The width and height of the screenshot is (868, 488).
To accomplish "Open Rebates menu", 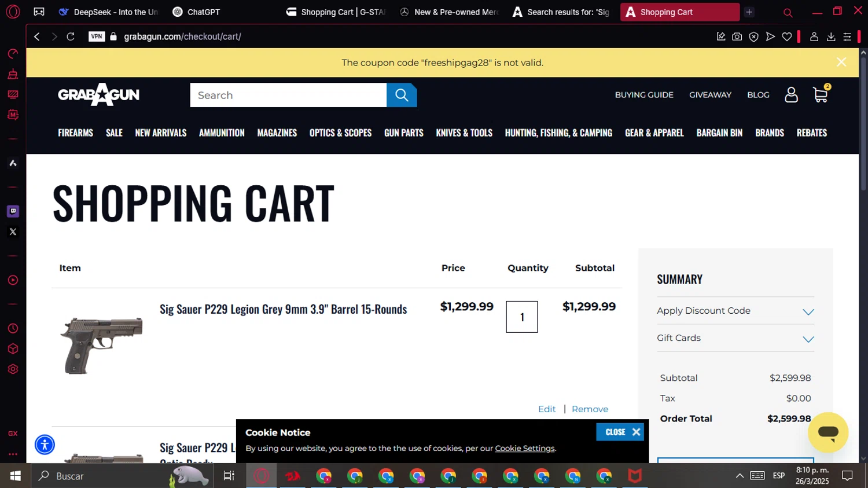I will [812, 133].
